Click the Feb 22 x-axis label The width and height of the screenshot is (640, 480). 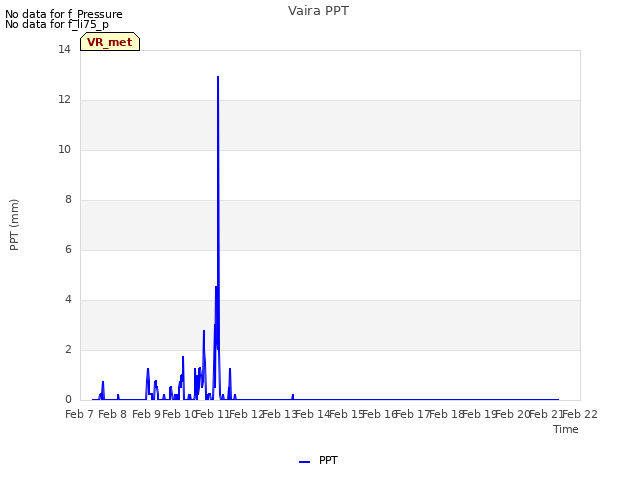pyautogui.click(x=580, y=414)
